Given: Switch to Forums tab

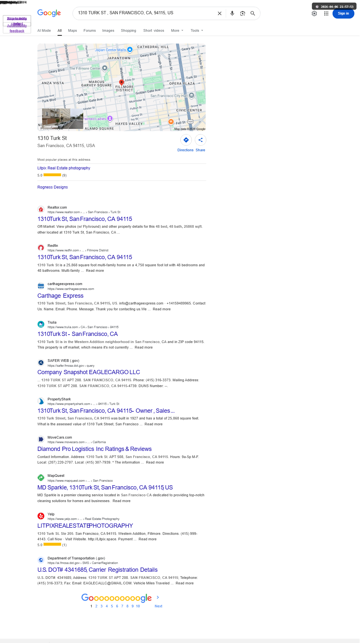Looking at the screenshot, I should click(90, 30).
